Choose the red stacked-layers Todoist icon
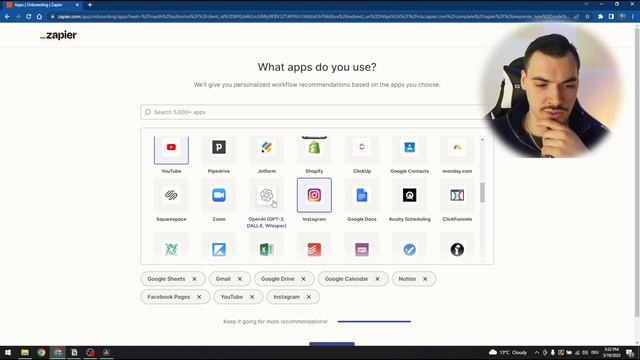 [314, 249]
